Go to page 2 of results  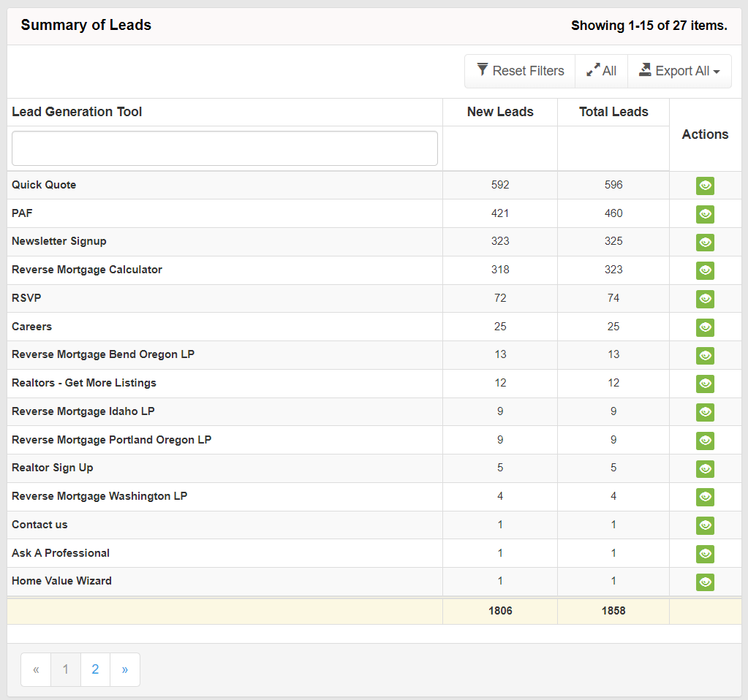click(95, 669)
